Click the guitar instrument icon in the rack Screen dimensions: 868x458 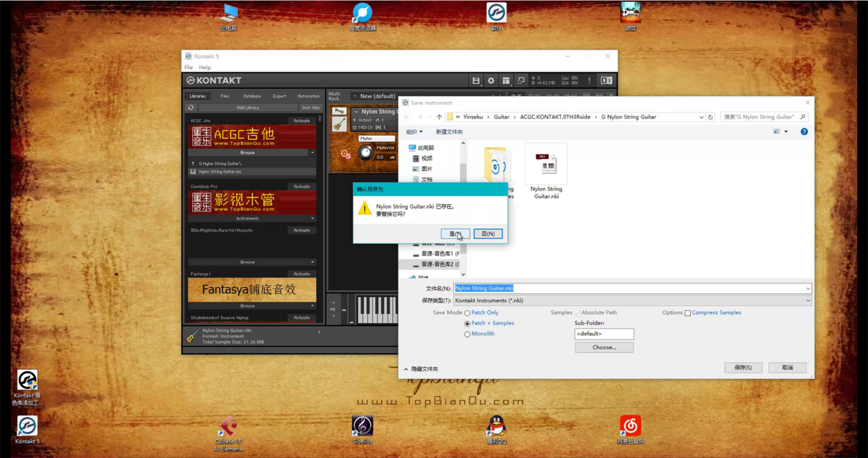pyautogui.click(x=339, y=124)
